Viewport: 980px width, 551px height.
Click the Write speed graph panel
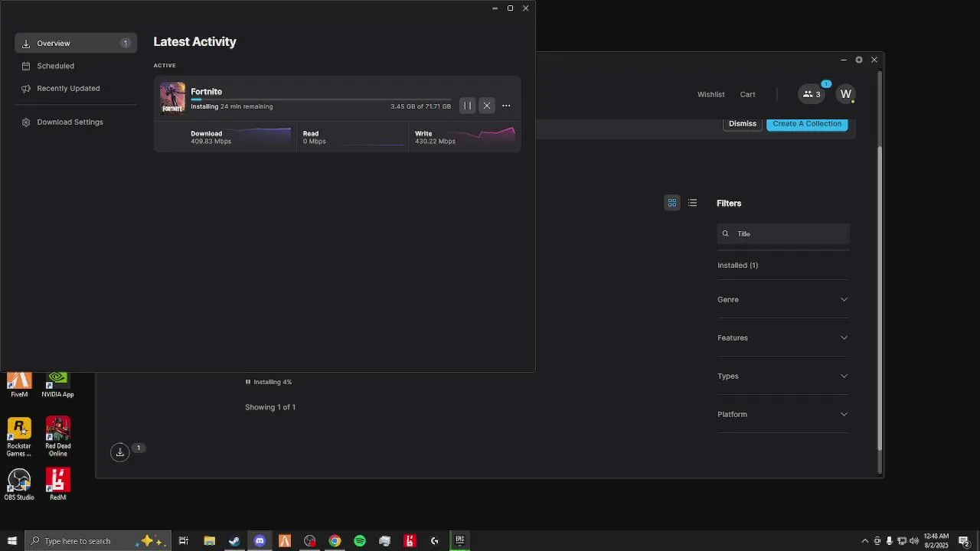(464, 137)
